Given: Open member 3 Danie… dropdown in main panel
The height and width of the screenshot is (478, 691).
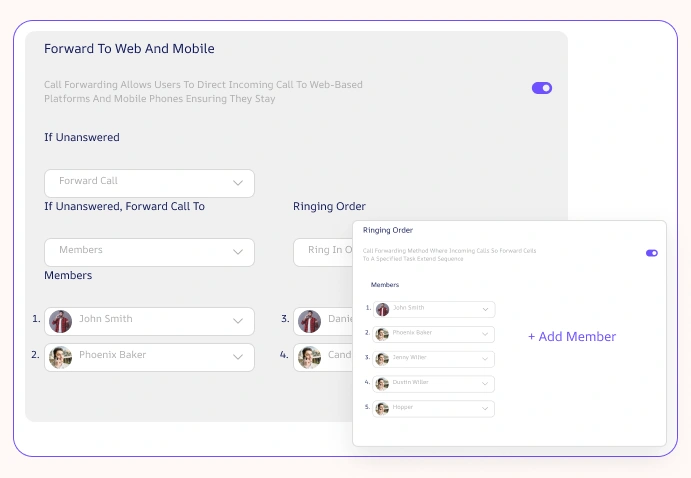Looking at the screenshot, I should point(323,321).
